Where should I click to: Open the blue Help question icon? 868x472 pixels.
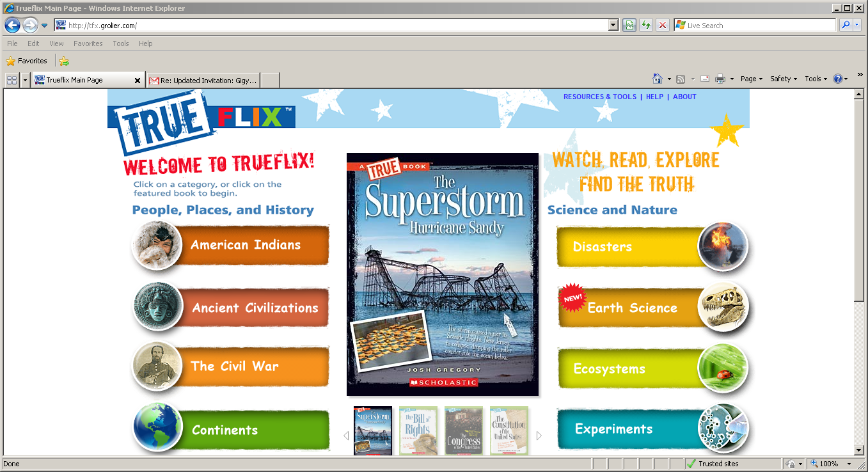click(838, 79)
